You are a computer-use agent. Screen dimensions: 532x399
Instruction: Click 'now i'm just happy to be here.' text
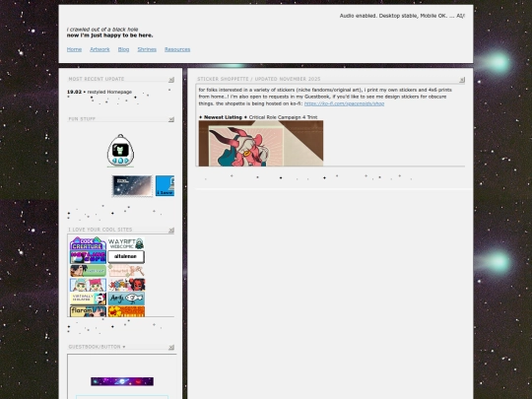(110, 35)
